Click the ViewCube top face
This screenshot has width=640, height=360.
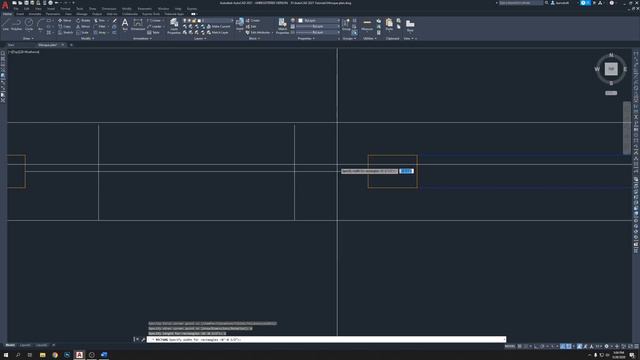tap(611, 69)
